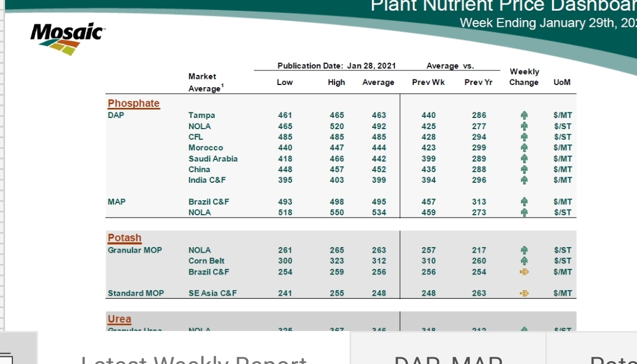637x364 pixels.
Task: Select the Morocco weekly change arrow
Action: (524, 148)
